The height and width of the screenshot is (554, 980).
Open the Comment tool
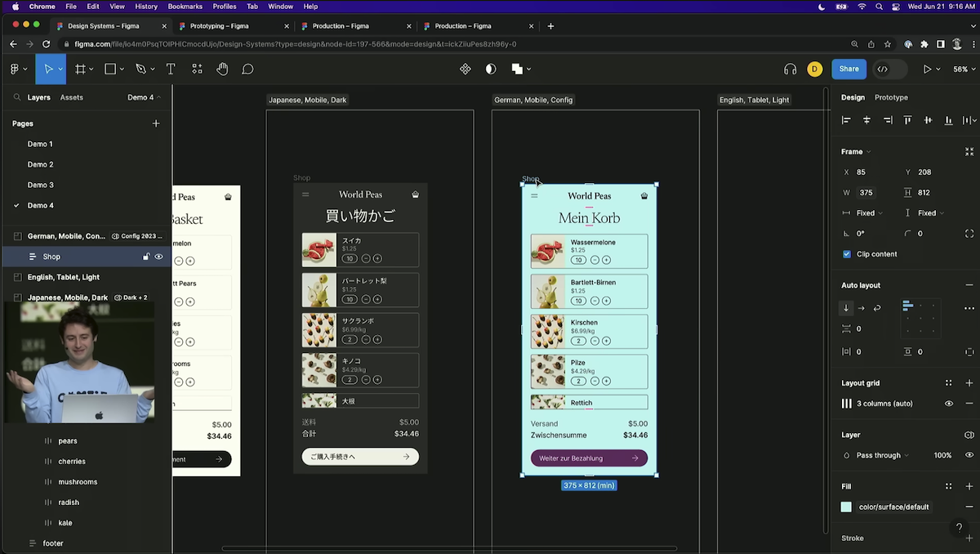[247, 69]
